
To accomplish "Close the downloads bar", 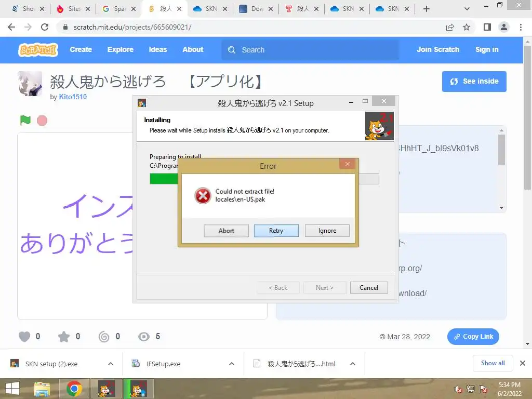I will pos(523,363).
